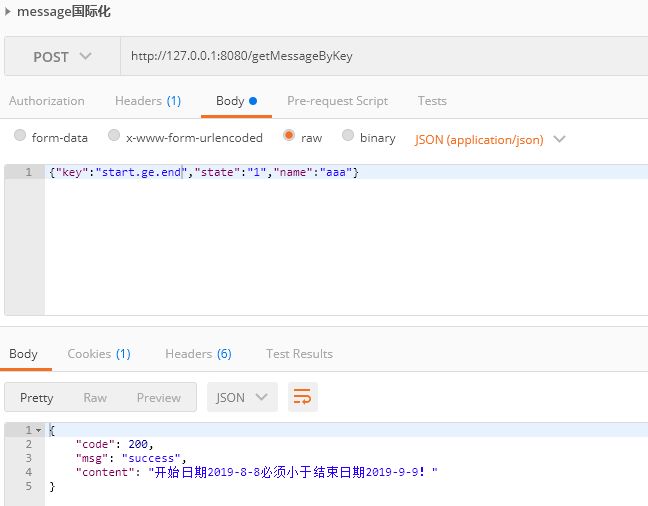Select the form-data radio option
Viewport: 648px width, 506px height.
[20, 135]
